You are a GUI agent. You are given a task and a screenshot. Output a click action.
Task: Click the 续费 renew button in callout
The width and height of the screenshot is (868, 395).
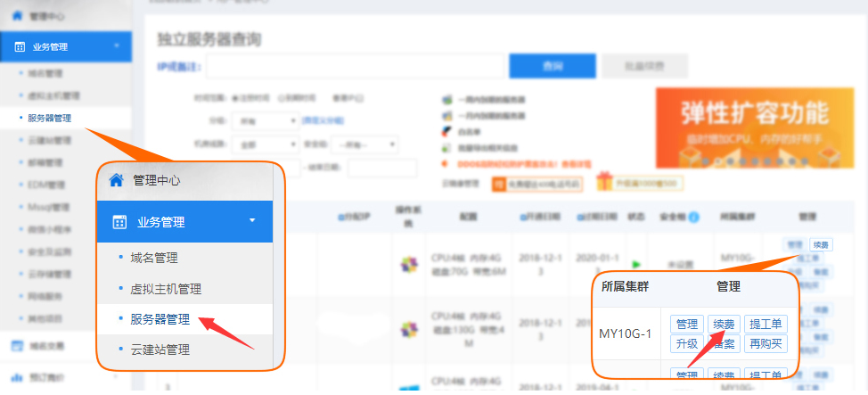coord(724,324)
